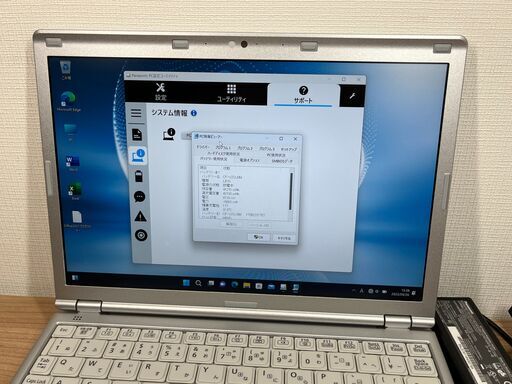The height and width of the screenshot is (384, 512).
Task: Open the Excel desktop shortcut
Action: coord(75,191)
